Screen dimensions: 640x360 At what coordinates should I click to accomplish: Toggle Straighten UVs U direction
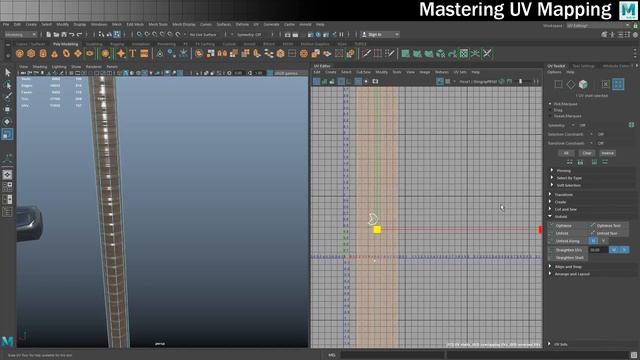613,249
